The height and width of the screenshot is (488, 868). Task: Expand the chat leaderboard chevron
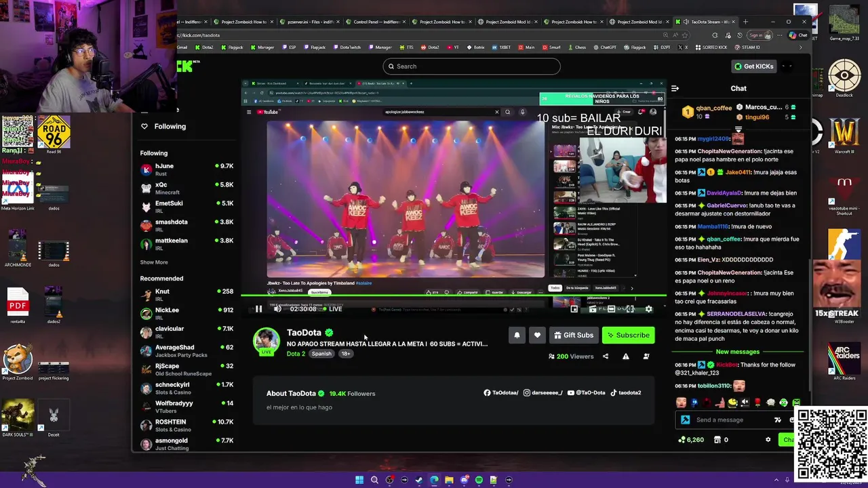tap(738, 129)
